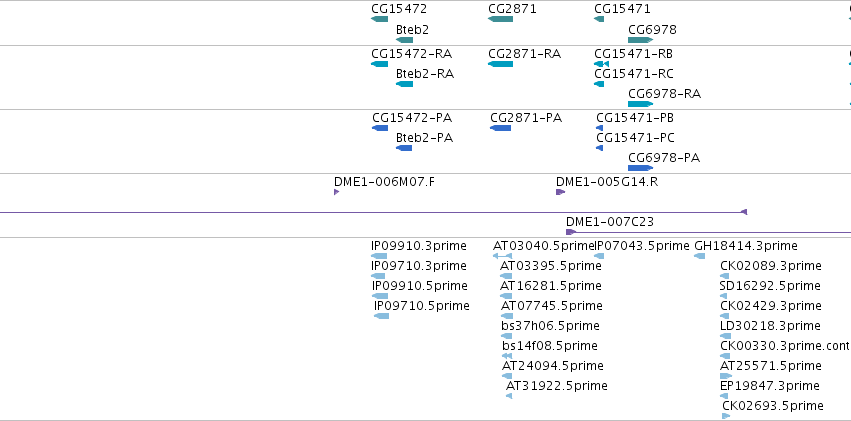Click the GH18414.3prime EST glyph

click(700, 256)
